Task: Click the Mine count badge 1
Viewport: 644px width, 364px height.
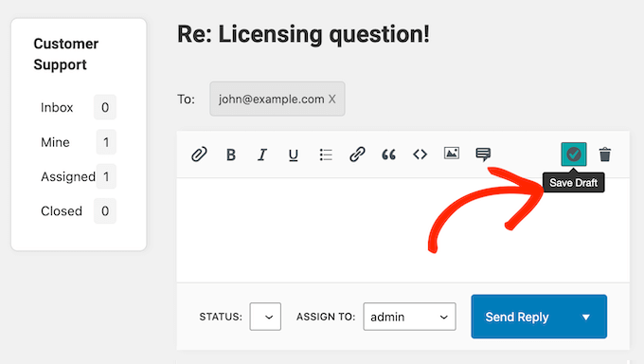Action: [106, 142]
